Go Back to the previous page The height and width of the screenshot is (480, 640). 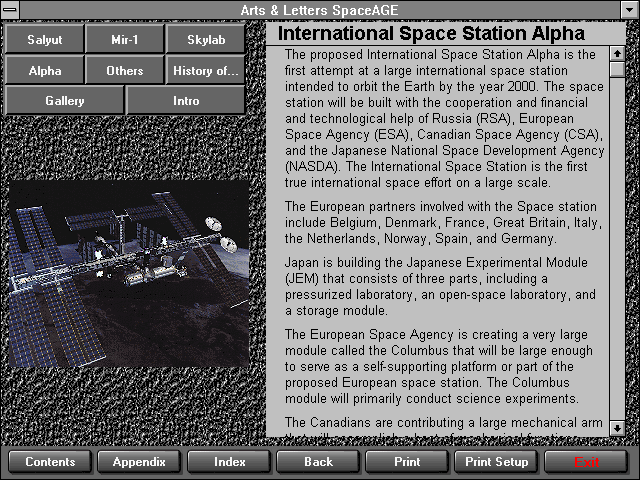(318, 462)
